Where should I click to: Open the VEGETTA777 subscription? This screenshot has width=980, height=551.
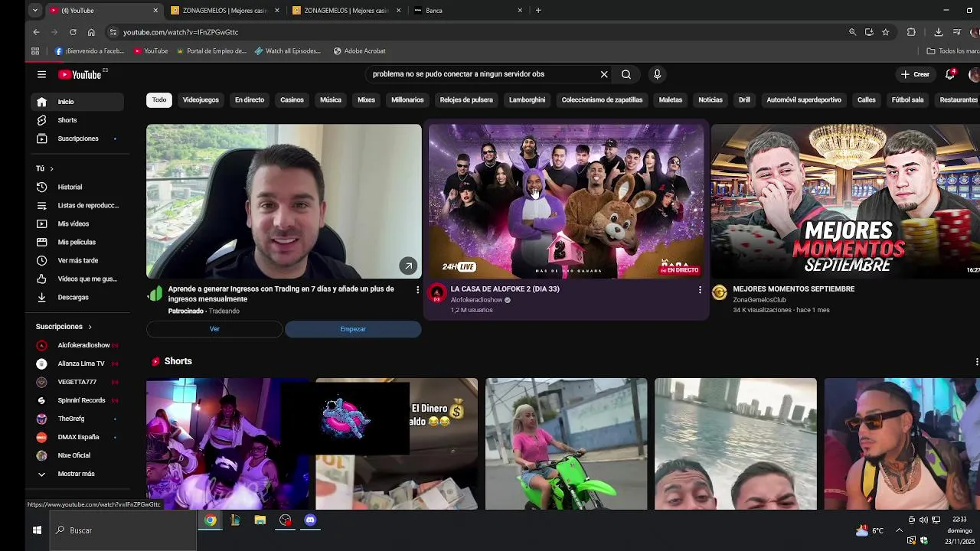click(x=77, y=382)
